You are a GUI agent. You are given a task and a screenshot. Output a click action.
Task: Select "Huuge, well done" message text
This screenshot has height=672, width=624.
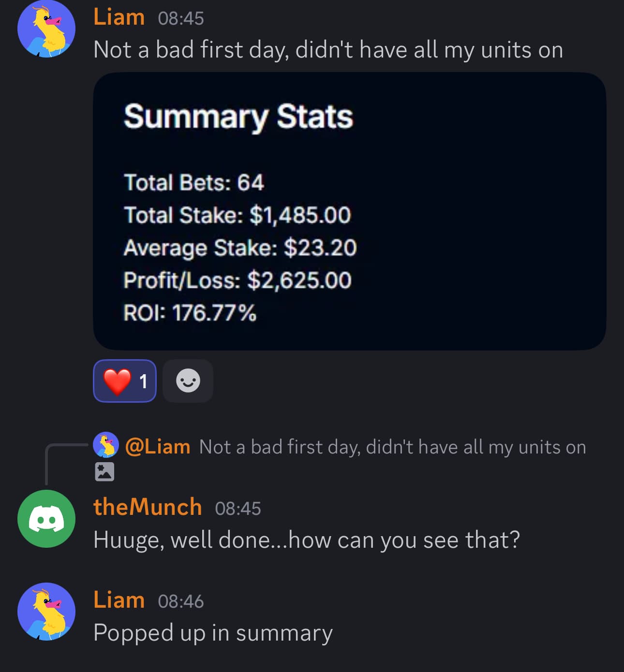coord(306,540)
